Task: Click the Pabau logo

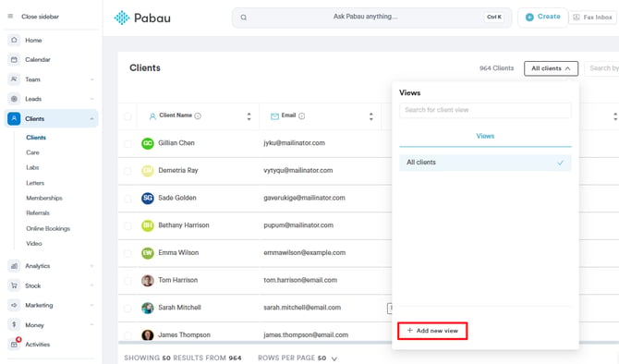Action: point(142,18)
